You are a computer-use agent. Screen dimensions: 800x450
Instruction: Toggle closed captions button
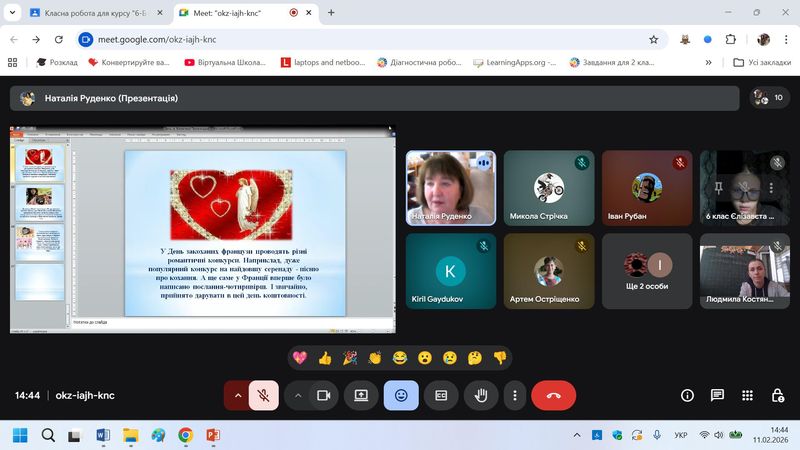tap(440, 395)
